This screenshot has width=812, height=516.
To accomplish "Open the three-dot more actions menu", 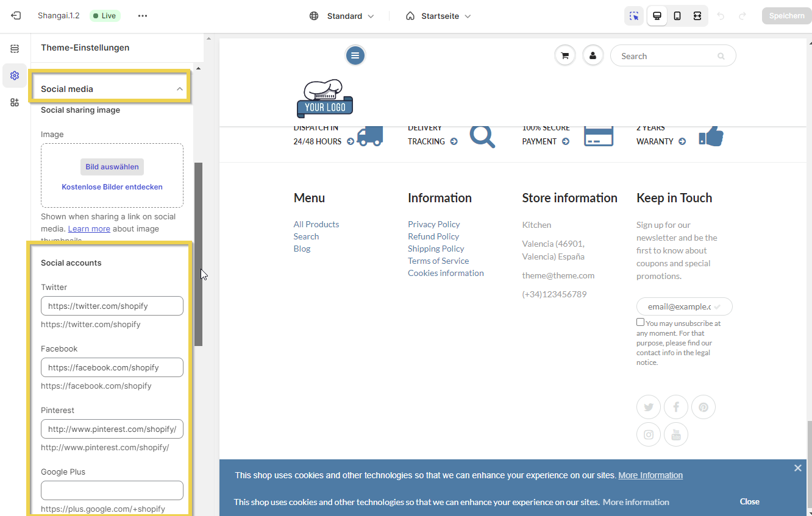I will pyautogui.click(x=143, y=16).
